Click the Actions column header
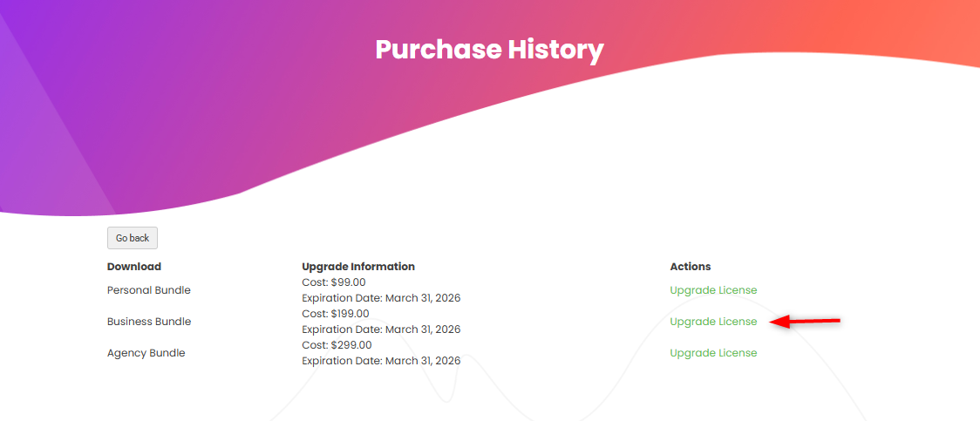 click(691, 267)
